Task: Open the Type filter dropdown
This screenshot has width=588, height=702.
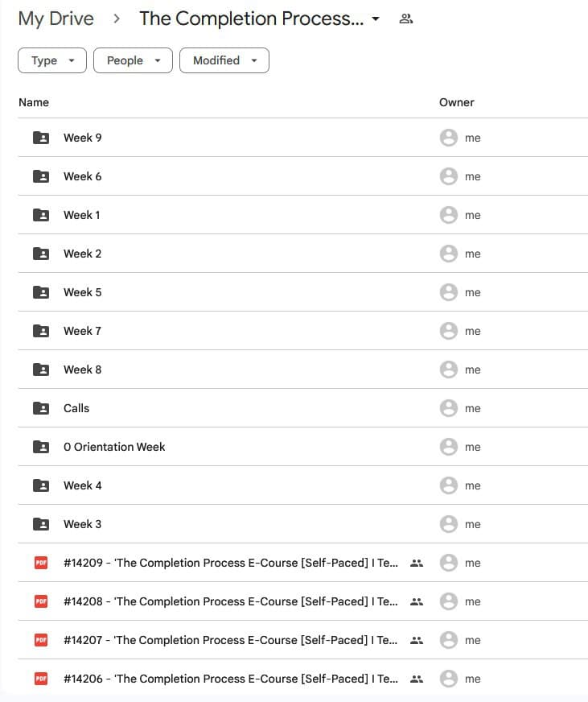Action: [51, 60]
